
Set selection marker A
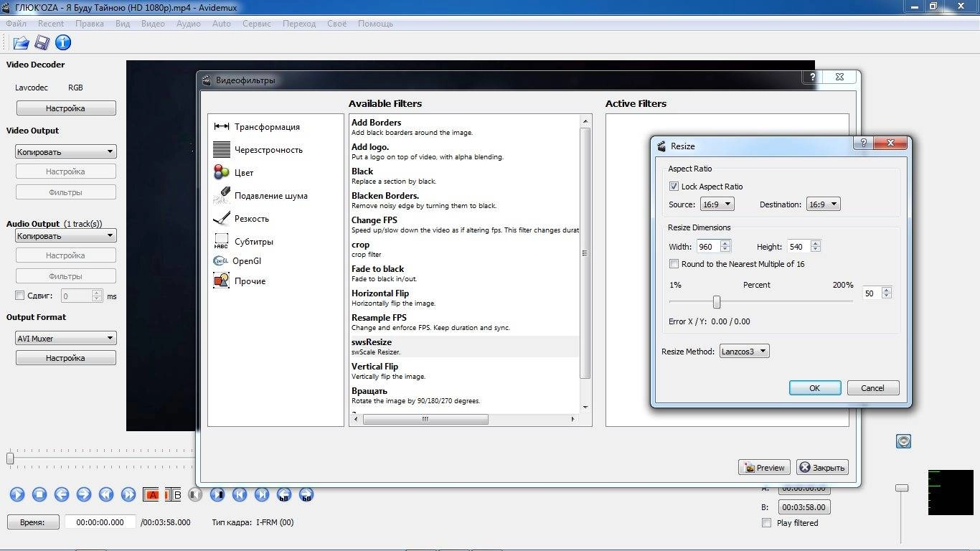pos(151,494)
